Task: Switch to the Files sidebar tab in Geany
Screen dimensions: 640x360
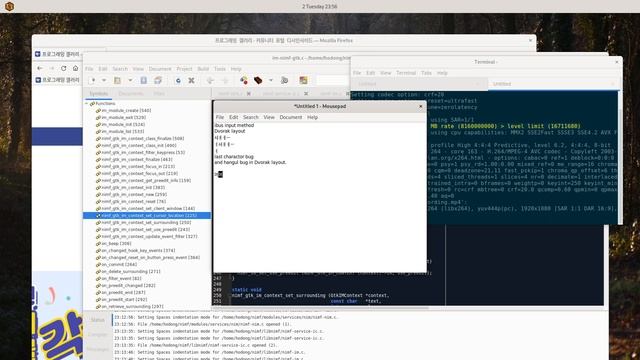Action: coord(159,93)
